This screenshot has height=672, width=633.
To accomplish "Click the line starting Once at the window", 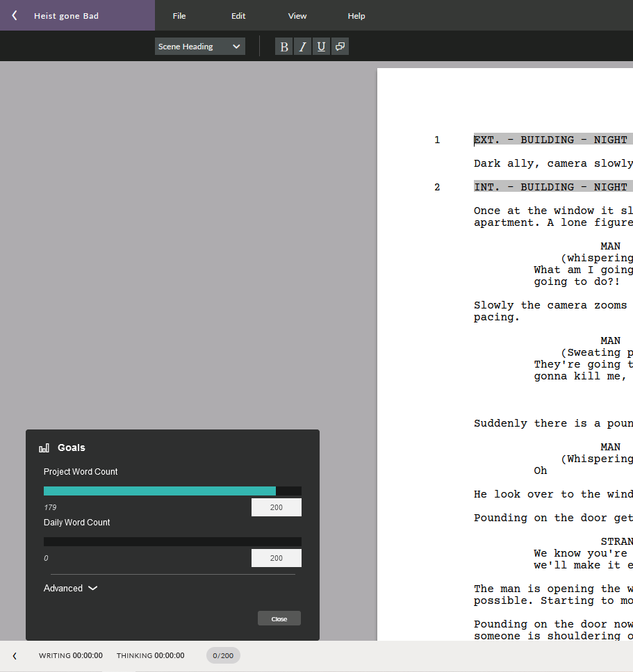I will 553,211.
